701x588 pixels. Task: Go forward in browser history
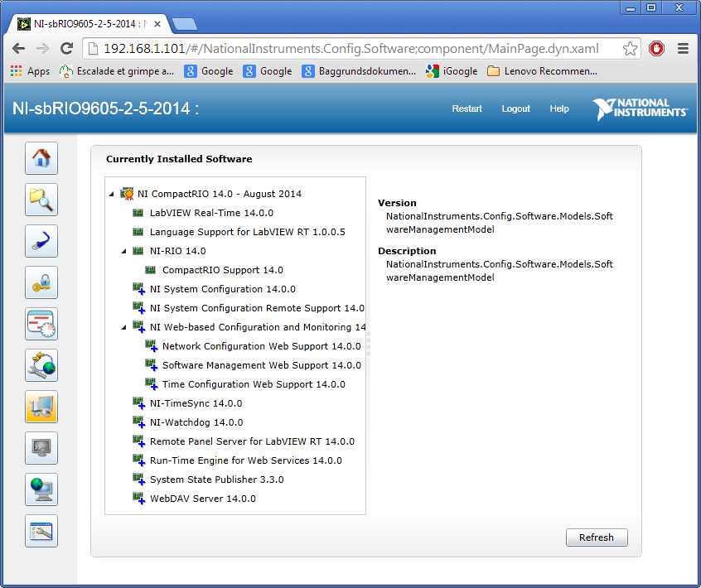42,48
